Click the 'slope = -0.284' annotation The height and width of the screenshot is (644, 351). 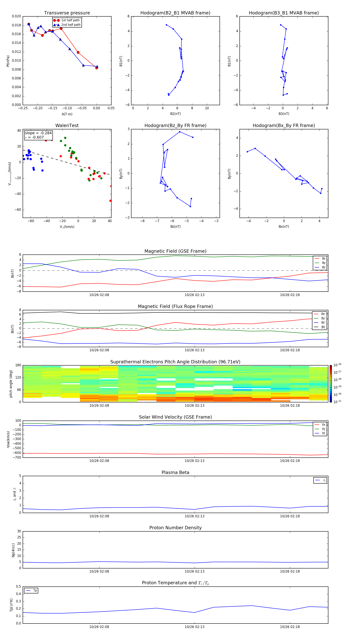pyautogui.click(x=38, y=133)
